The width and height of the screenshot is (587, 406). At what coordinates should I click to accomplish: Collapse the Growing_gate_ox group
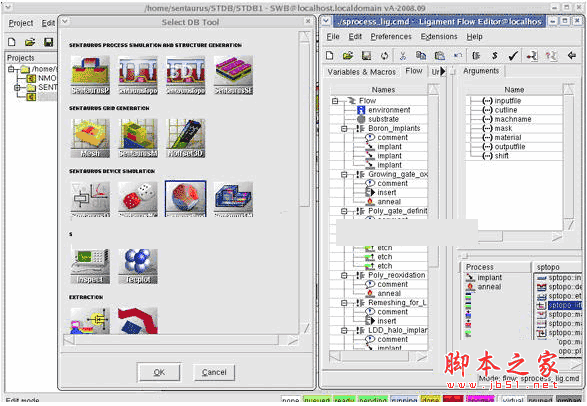344,174
